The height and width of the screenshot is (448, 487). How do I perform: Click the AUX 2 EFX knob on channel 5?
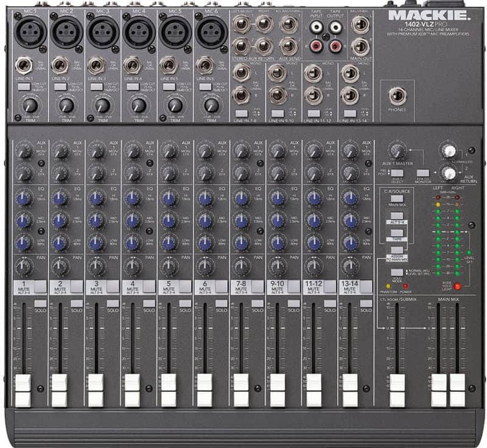click(169, 173)
